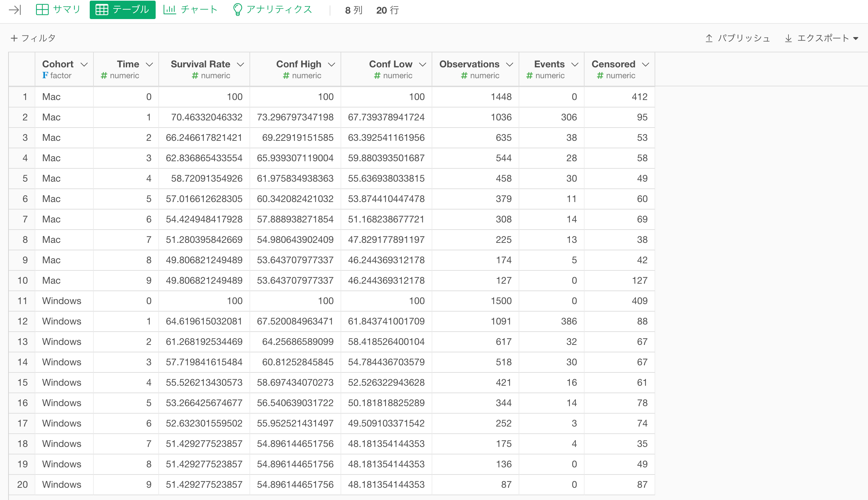Select the observations cell 1091
The height and width of the screenshot is (500, 868).
pyautogui.click(x=475, y=321)
